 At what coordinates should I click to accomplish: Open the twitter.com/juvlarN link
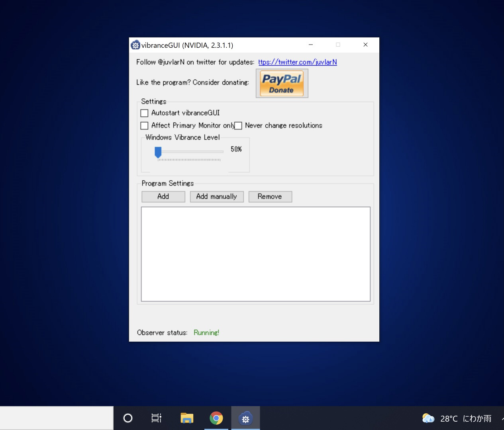coord(297,62)
